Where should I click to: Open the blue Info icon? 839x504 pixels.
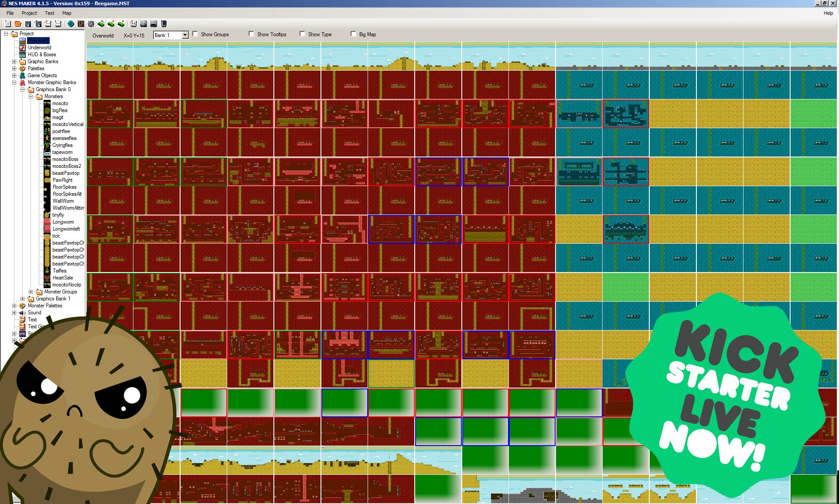tap(71, 24)
